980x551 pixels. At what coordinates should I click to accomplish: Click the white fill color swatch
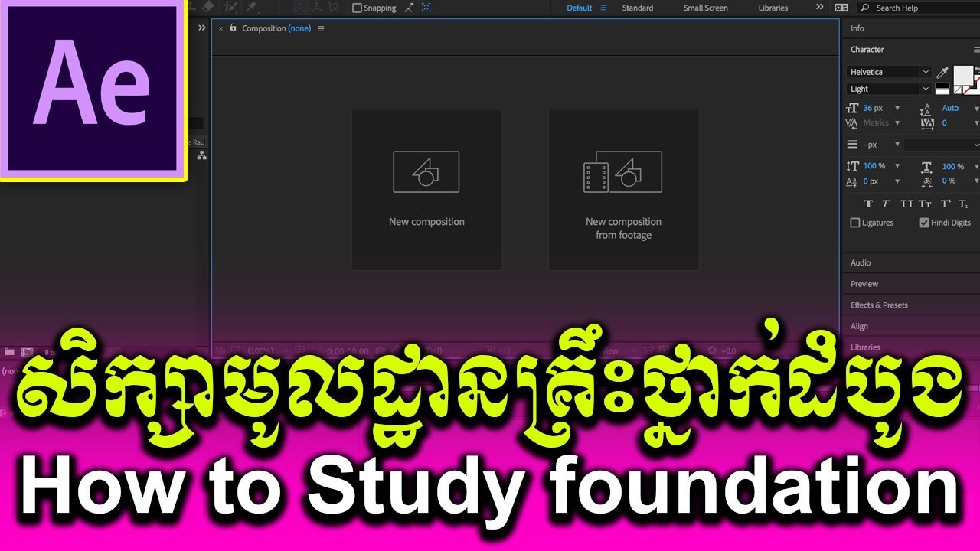coord(963,75)
